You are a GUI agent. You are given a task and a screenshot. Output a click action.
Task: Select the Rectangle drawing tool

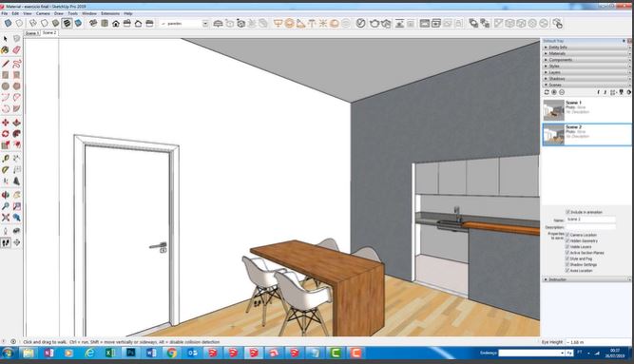coord(6,75)
